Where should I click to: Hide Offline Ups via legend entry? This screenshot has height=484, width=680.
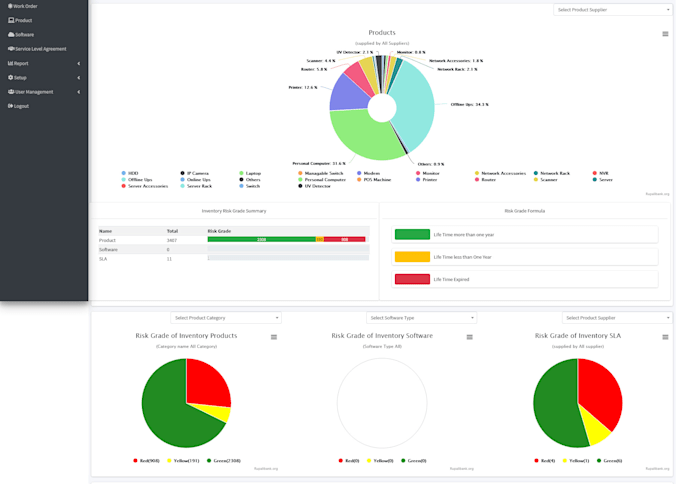click(137, 180)
